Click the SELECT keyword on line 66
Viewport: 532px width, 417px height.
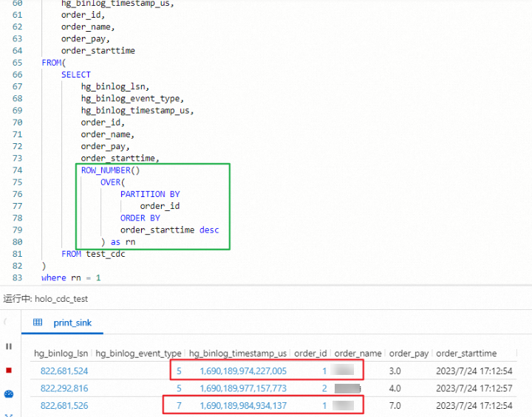(76, 75)
